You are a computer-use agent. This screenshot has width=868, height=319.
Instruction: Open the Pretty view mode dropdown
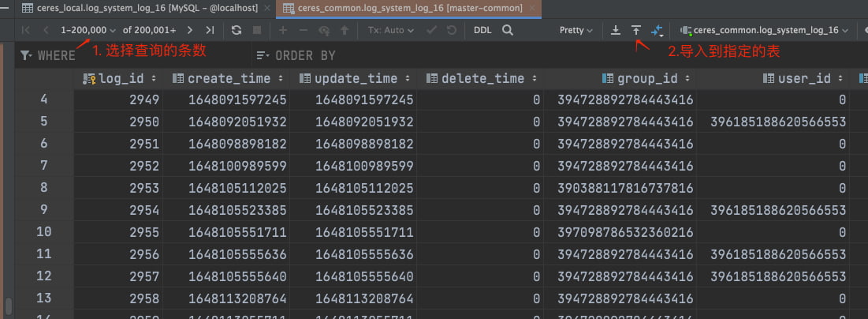[576, 31]
